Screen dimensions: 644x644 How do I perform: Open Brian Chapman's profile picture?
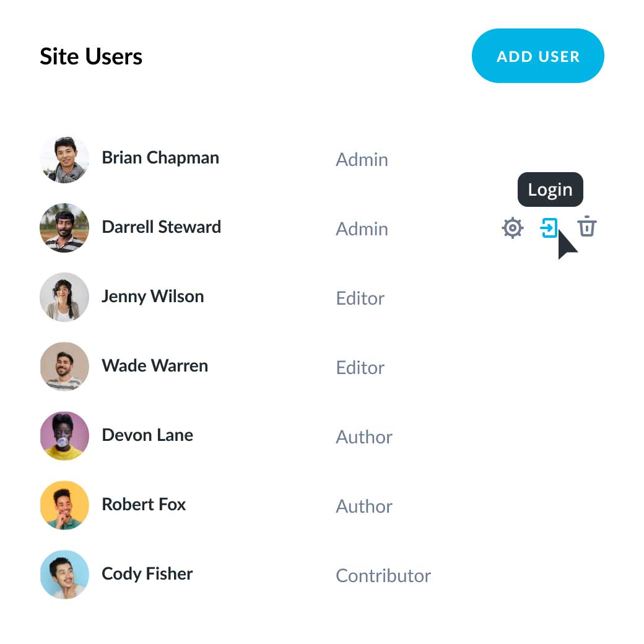pos(64,159)
